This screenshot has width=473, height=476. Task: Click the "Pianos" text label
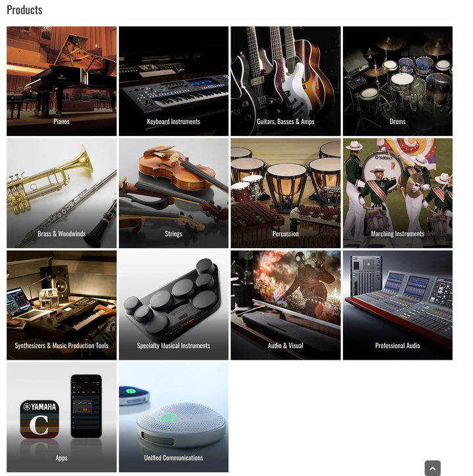[x=61, y=121]
